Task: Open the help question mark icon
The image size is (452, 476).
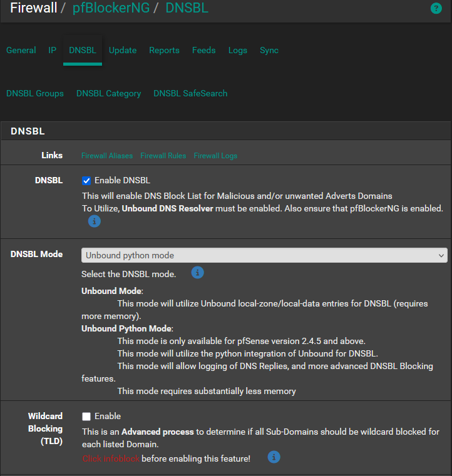Action: tap(436, 8)
